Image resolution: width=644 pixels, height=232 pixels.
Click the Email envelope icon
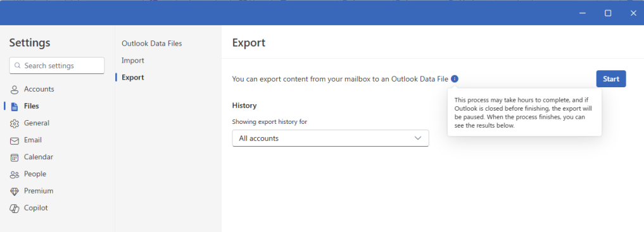15,140
